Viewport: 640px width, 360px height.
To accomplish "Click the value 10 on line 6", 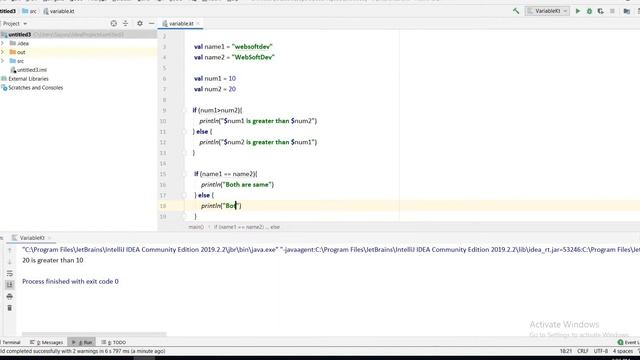I will (x=232, y=78).
